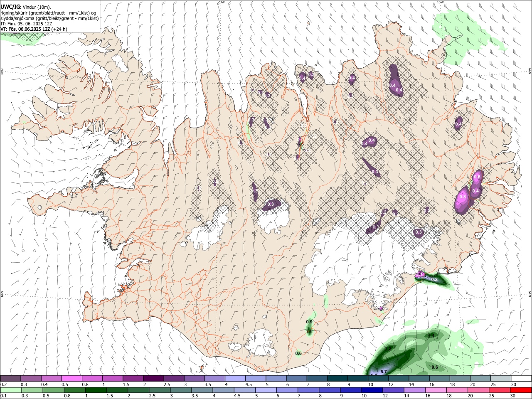
Task: Click the 0.6 value beside the upper purple blob in the east
Action: tap(477, 177)
